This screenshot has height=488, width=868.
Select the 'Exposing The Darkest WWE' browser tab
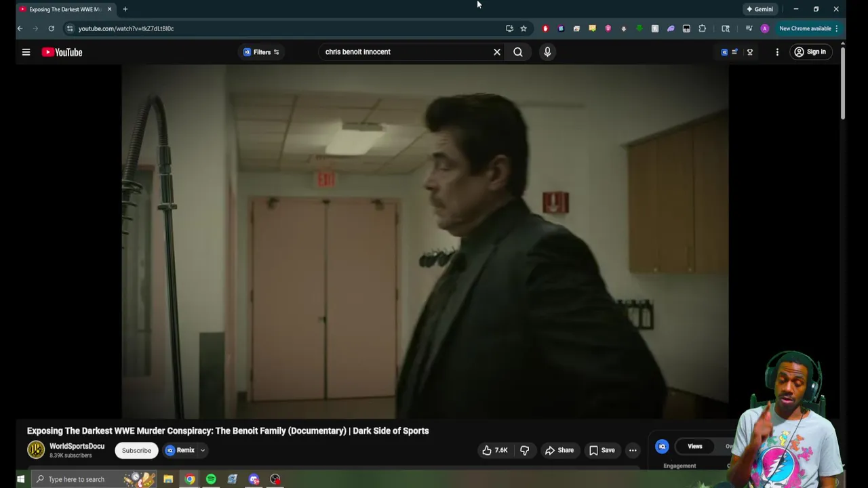coord(64,9)
